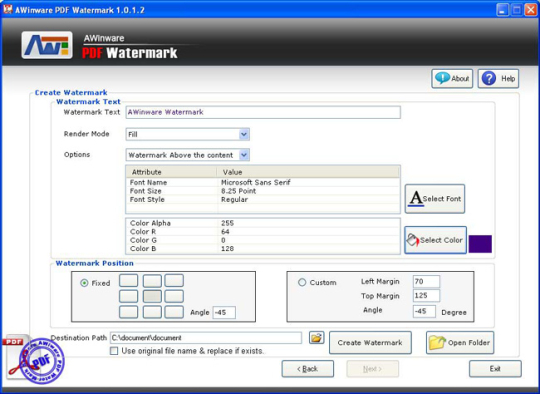Go to the previous step with the Back button
Image resolution: width=540 pixels, height=394 pixels.
point(308,369)
